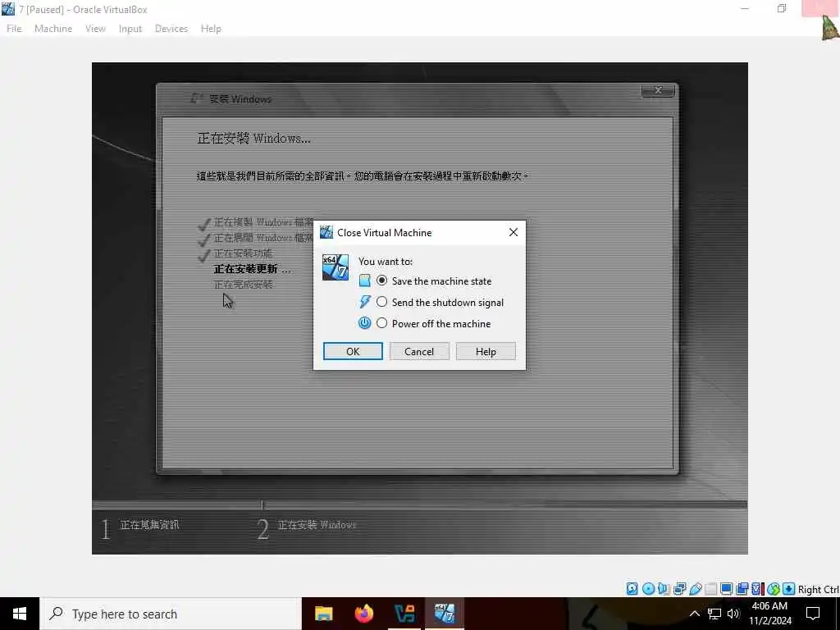Select Power off the machine option
This screenshot has height=630, width=840.
tap(434, 323)
